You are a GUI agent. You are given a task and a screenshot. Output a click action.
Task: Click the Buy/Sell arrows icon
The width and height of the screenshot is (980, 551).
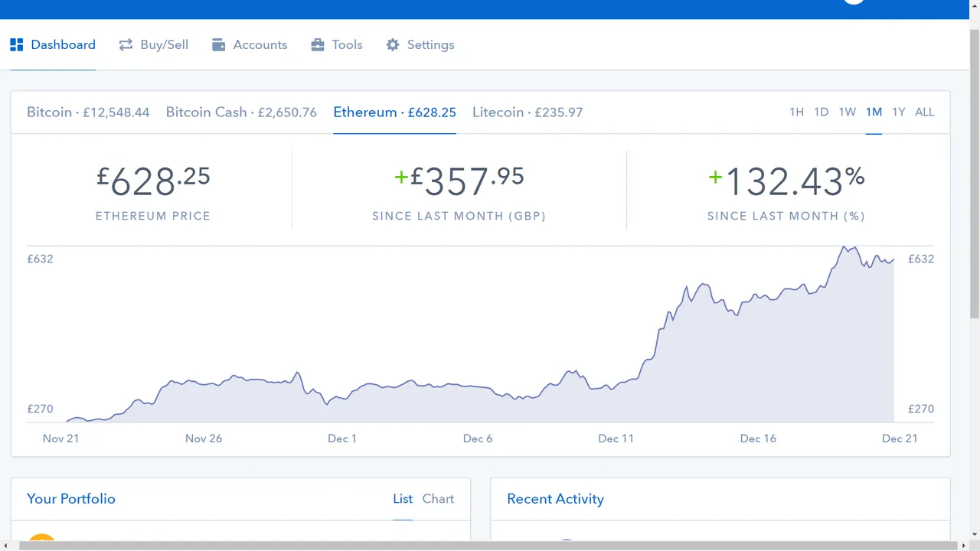126,45
